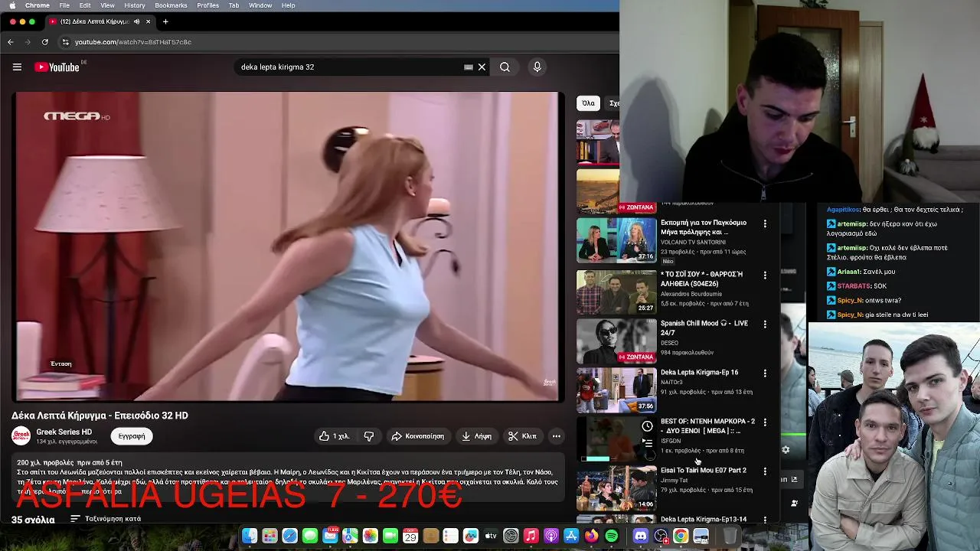Dislike the video with thumbs down

369,436
